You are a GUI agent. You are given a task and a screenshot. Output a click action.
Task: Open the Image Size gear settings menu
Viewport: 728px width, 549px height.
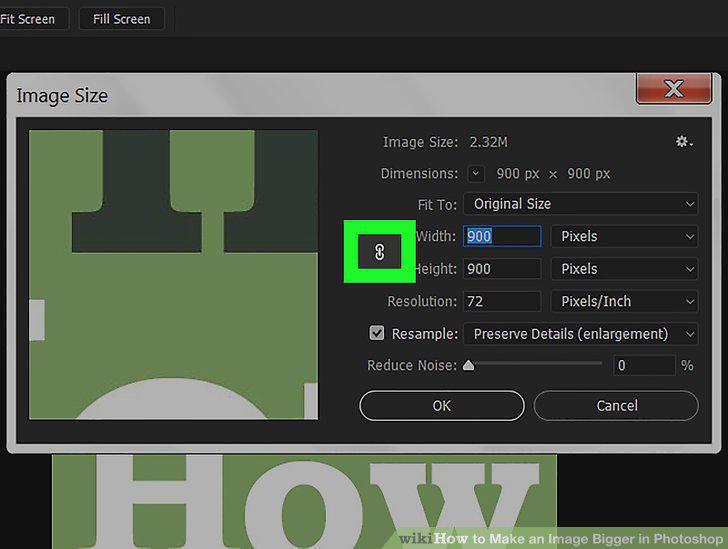[x=683, y=142]
